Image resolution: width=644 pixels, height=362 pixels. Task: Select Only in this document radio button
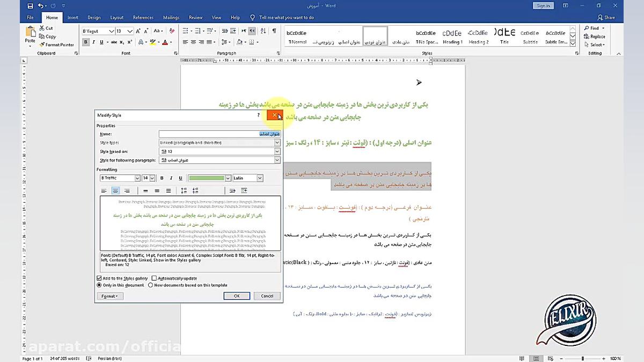[99, 285]
